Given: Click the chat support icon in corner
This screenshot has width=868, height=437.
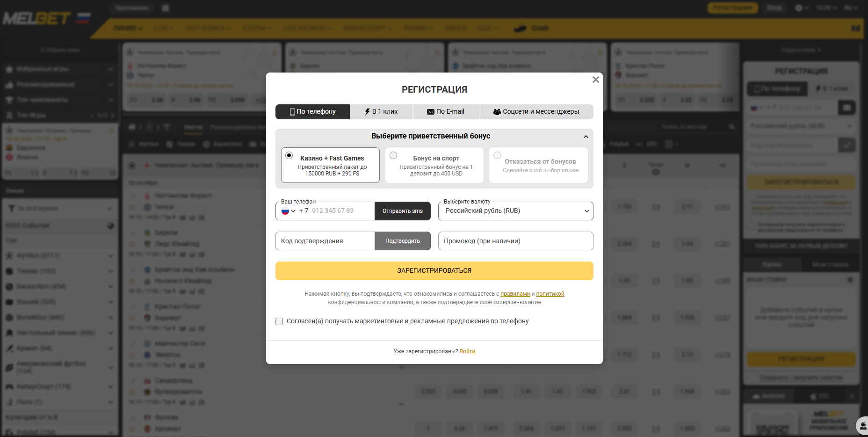Looking at the screenshot, I should (862, 426).
